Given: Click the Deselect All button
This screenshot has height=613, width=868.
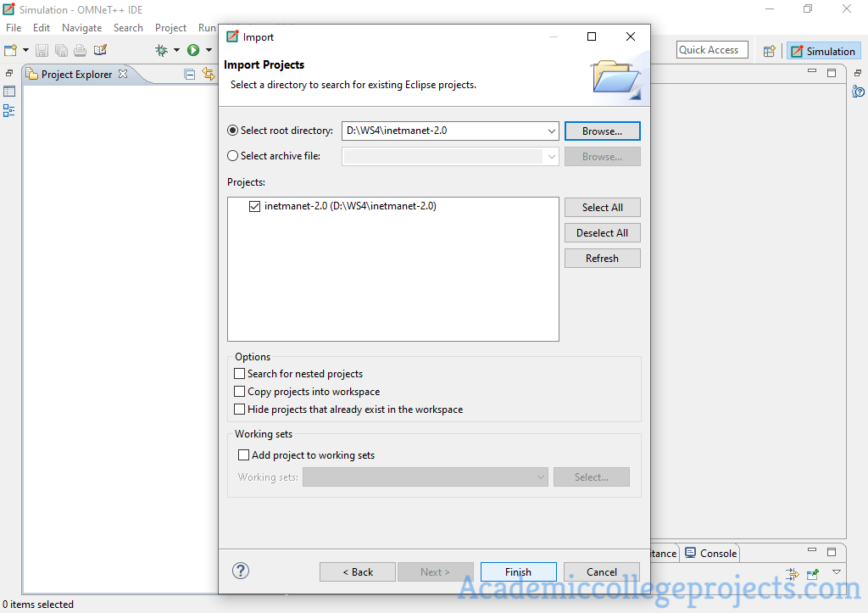Looking at the screenshot, I should pyautogui.click(x=603, y=233).
